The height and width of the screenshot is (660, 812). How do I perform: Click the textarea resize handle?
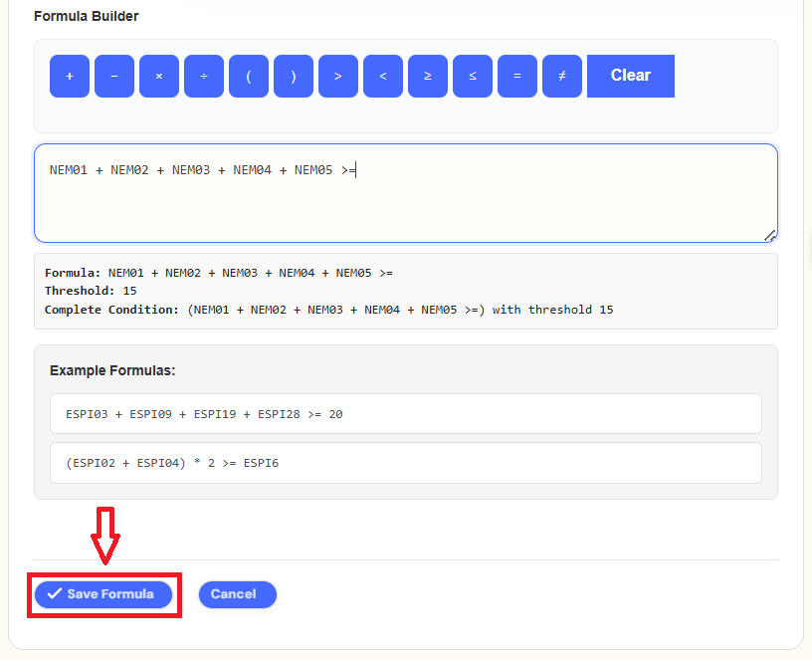tap(769, 235)
